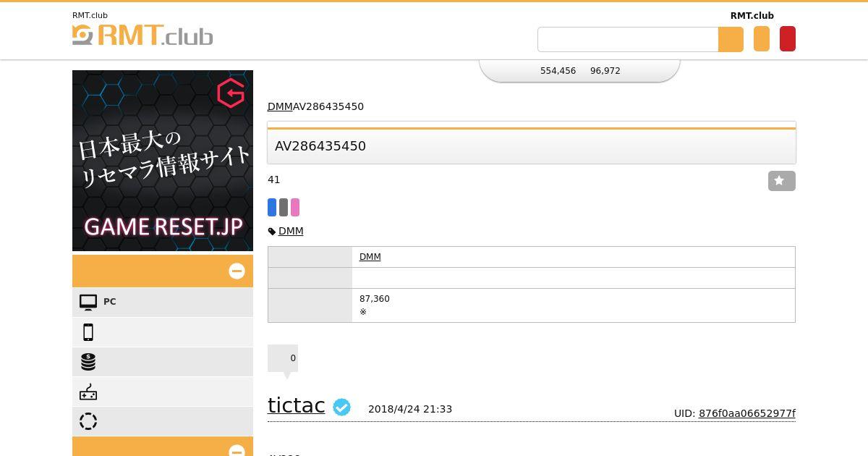Click the 87,360 value in table
The width and height of the screenshot is (868, 456).
(x=375, y=299)
